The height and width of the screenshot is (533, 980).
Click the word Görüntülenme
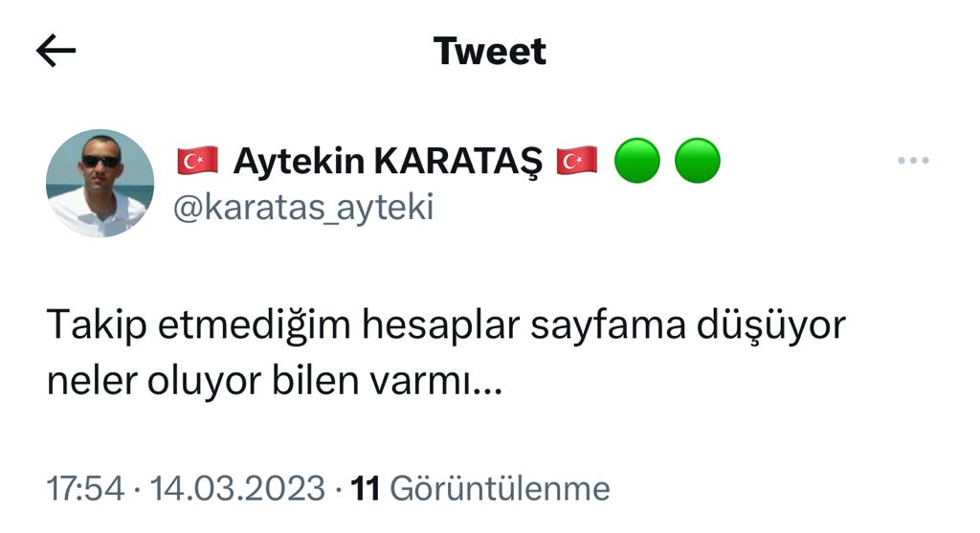point(500,489)
